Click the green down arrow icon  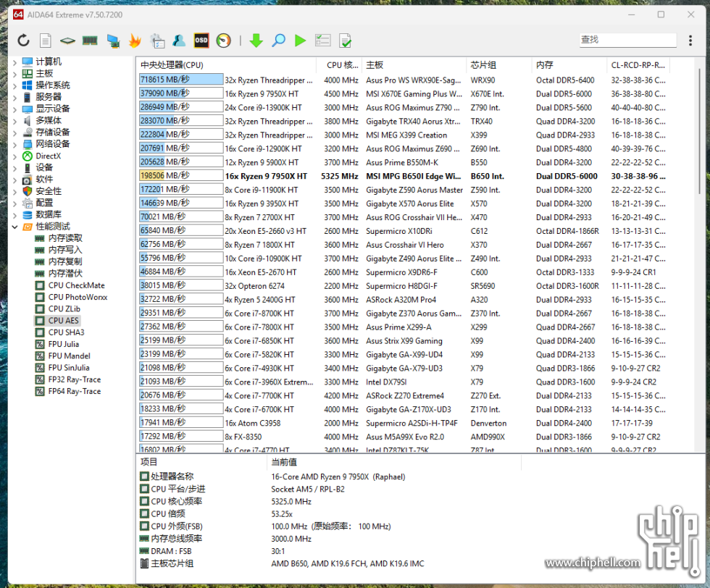[256, 41]
